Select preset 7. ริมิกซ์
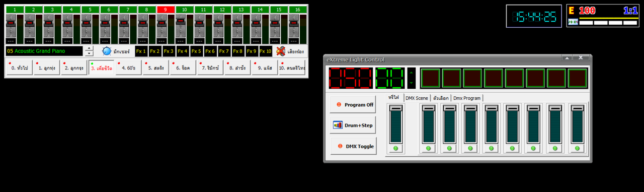The image size is (644, 192). (x=210, y=68)
